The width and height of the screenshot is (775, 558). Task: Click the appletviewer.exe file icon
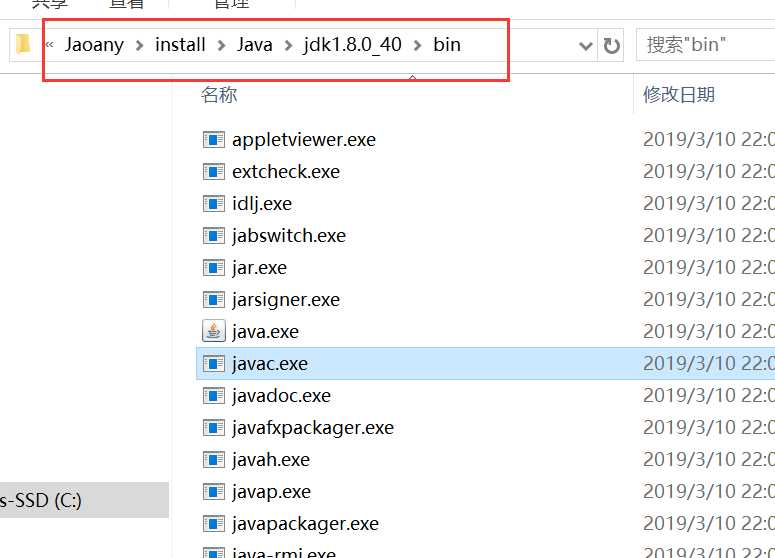click(214, 140)
